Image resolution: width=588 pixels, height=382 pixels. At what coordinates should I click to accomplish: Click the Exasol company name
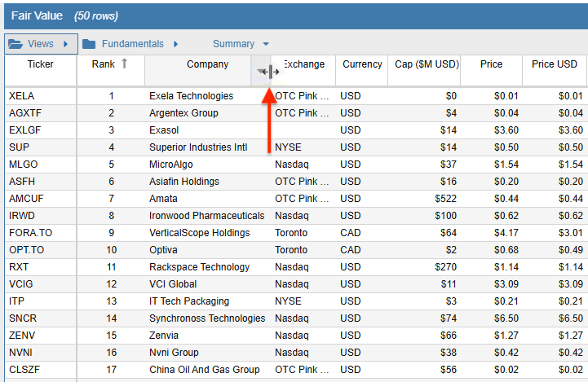164,130
